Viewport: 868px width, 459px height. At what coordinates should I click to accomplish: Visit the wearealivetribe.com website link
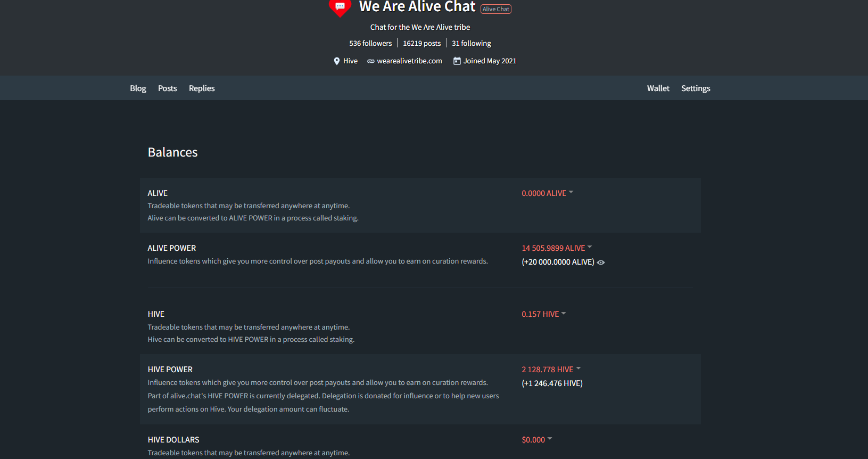[409, 61]
